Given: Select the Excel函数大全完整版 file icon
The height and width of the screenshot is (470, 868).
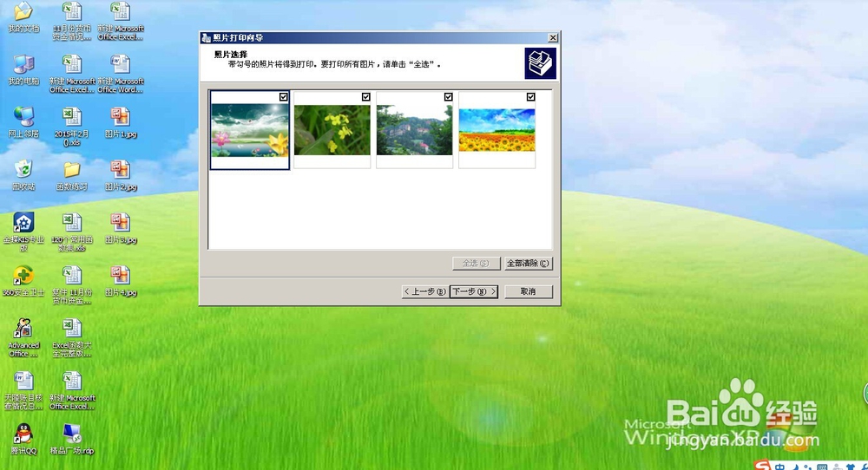Looking at the screenshot, I should pyautogui.click(x=72, y=329).
